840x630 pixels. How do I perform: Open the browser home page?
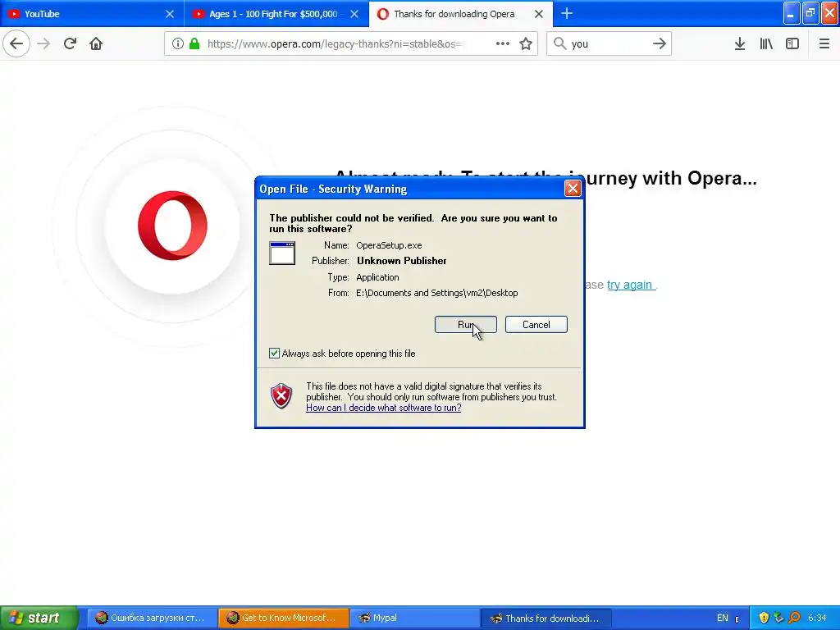click(96, 43)
